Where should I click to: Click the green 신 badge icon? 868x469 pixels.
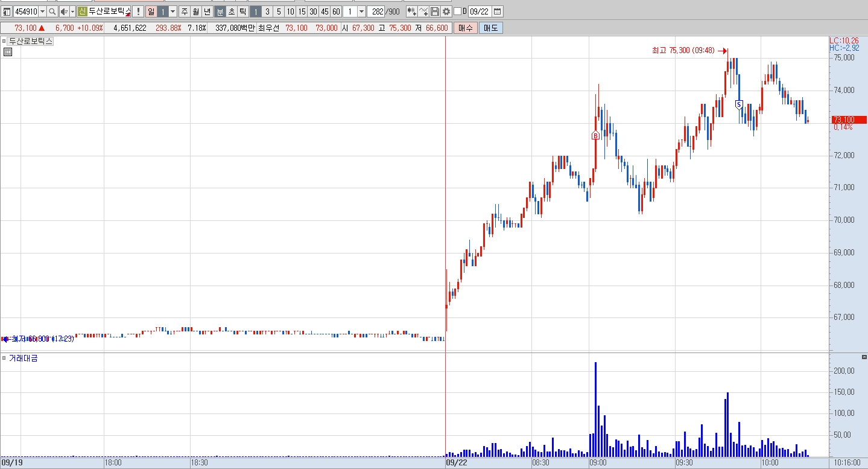pos(82,11)
